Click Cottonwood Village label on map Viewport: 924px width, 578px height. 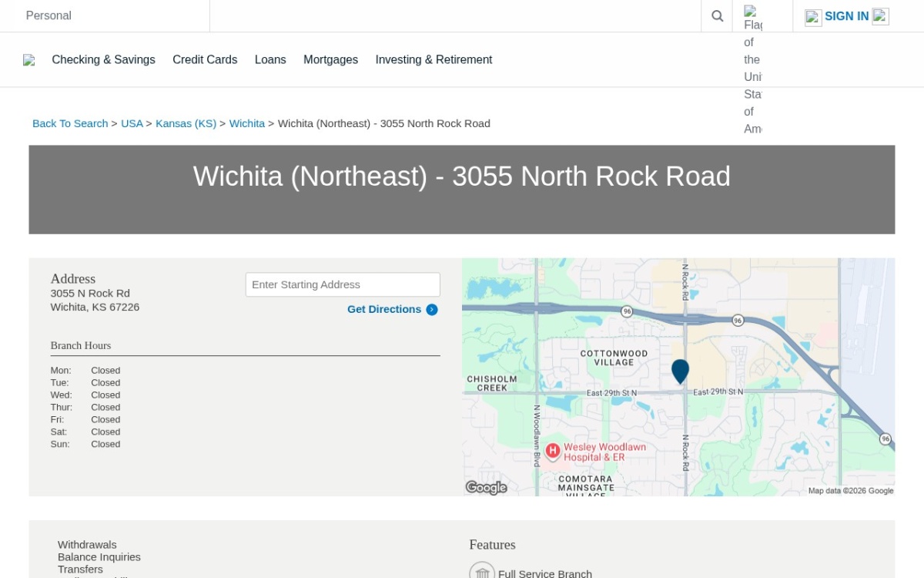614,358
